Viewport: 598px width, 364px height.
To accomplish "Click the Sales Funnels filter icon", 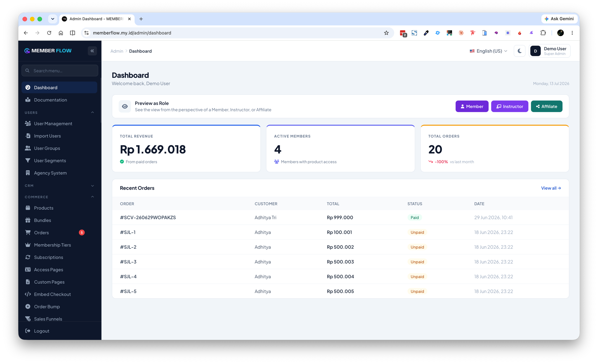I will [28, 319].
